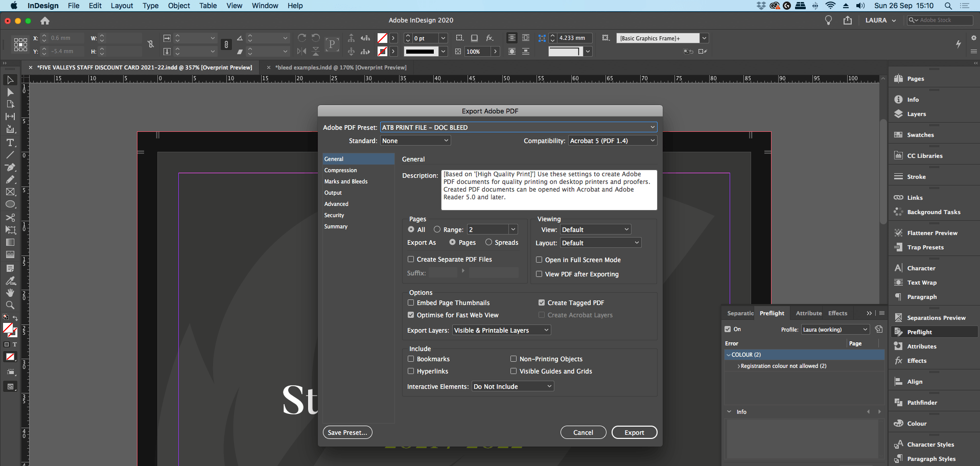The height and width of the screenshot is (466, 980).
Task: Open the Pathfinder panel icon
Action: click(898, 403)
